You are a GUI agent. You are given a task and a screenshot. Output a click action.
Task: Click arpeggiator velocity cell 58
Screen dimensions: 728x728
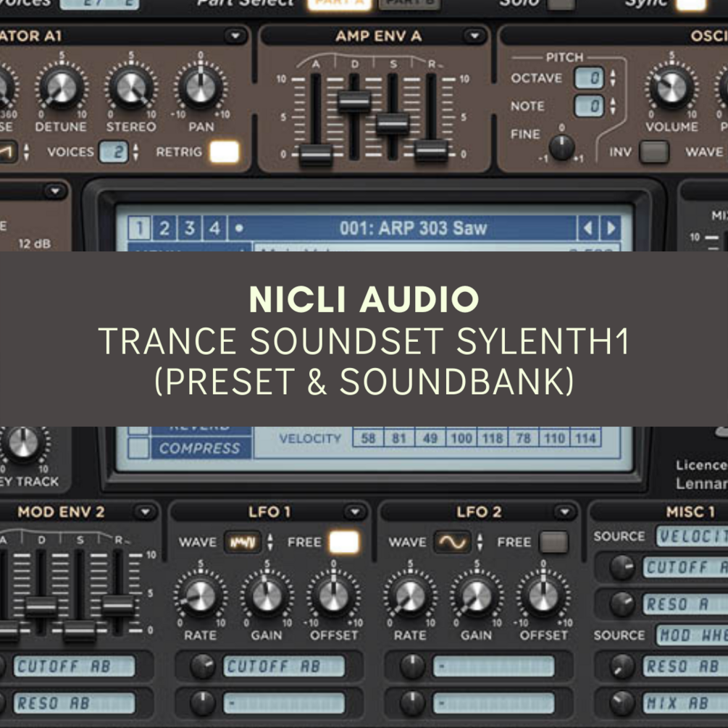(368, 438)
